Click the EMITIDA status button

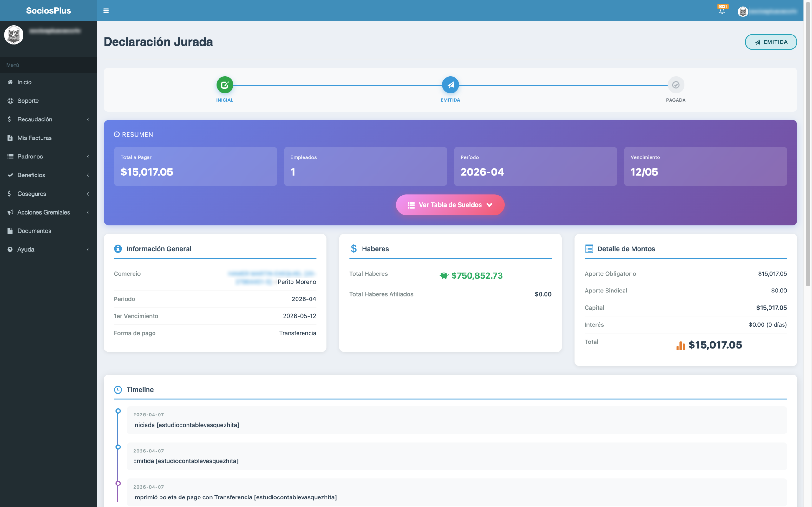(771, 42)
